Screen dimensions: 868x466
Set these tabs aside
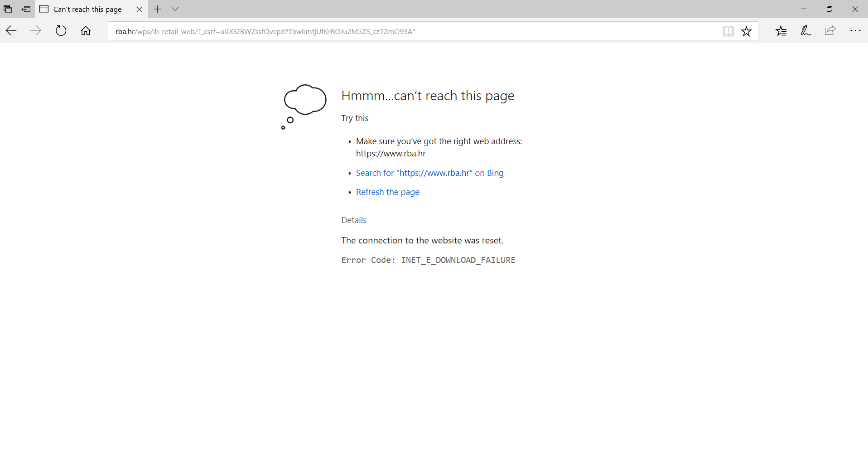[26, 9]
